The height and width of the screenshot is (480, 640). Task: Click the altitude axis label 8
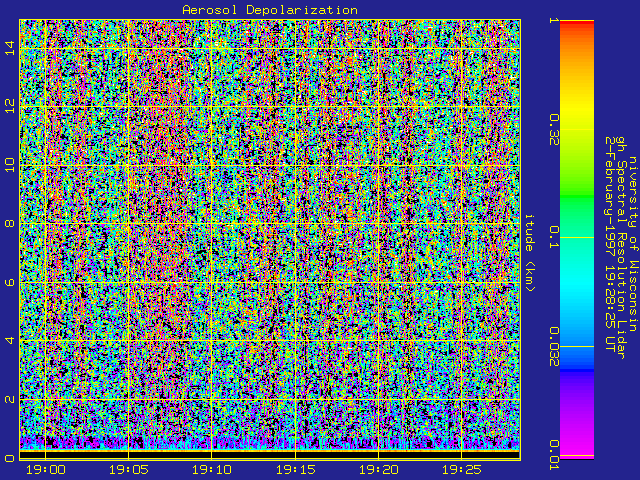point(10,224)
